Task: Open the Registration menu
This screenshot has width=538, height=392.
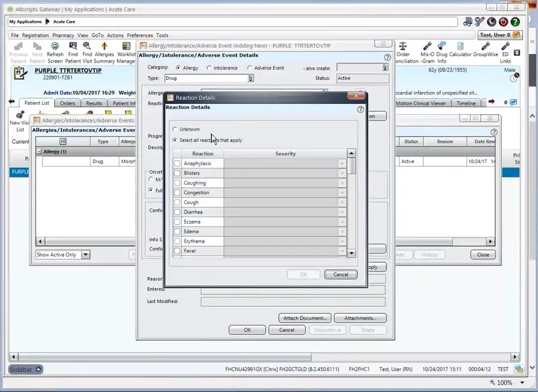Action: point(35,35)
